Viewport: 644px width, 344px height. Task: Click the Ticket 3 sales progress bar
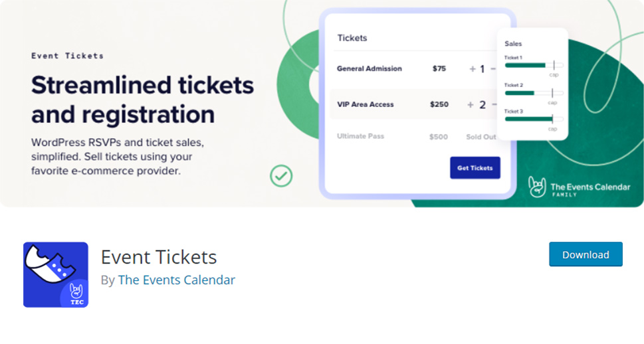(x=534, y=119)
